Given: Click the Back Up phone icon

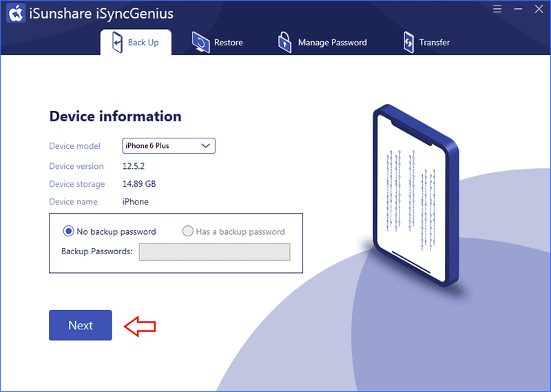Looking at the screenshot, I should point(117,42).
